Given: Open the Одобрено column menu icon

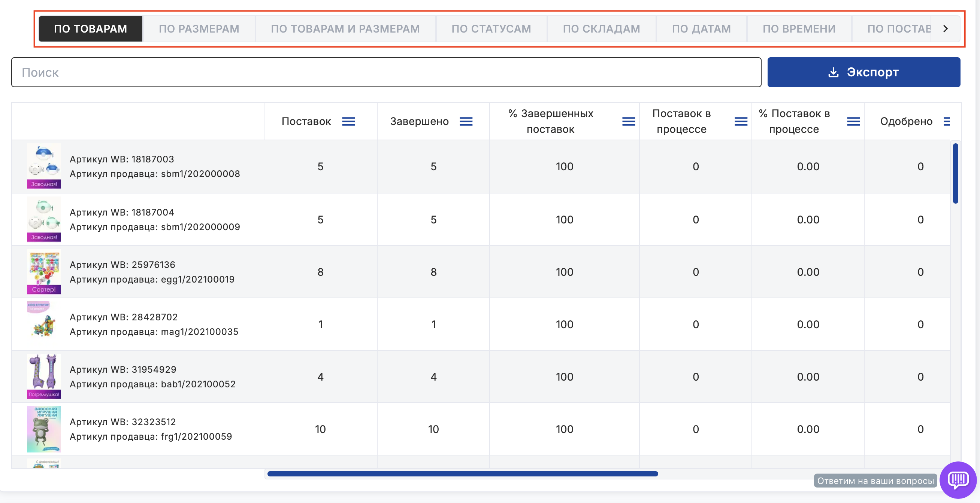Looking at the screenshot, I should 947,121.
